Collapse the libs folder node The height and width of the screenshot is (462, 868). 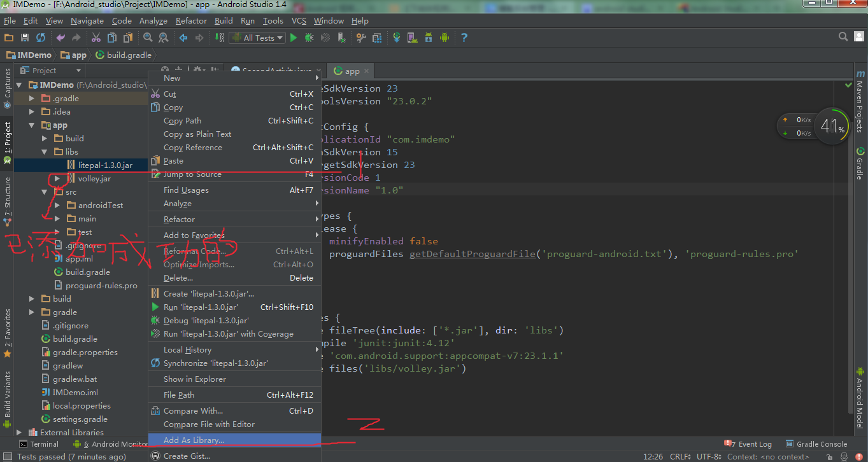point(45,152)
